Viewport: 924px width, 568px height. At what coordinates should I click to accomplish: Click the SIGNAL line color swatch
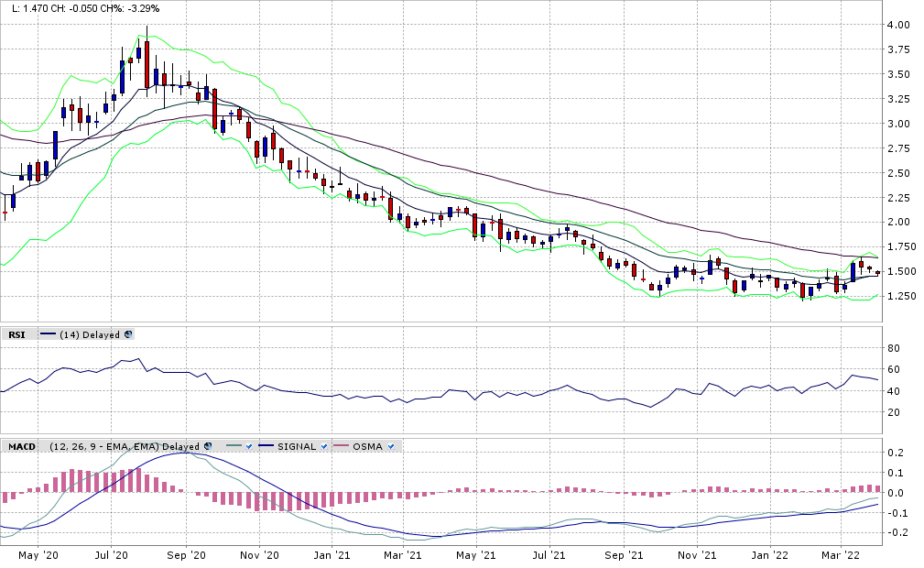pyautogui.click(x=268, y=446)
